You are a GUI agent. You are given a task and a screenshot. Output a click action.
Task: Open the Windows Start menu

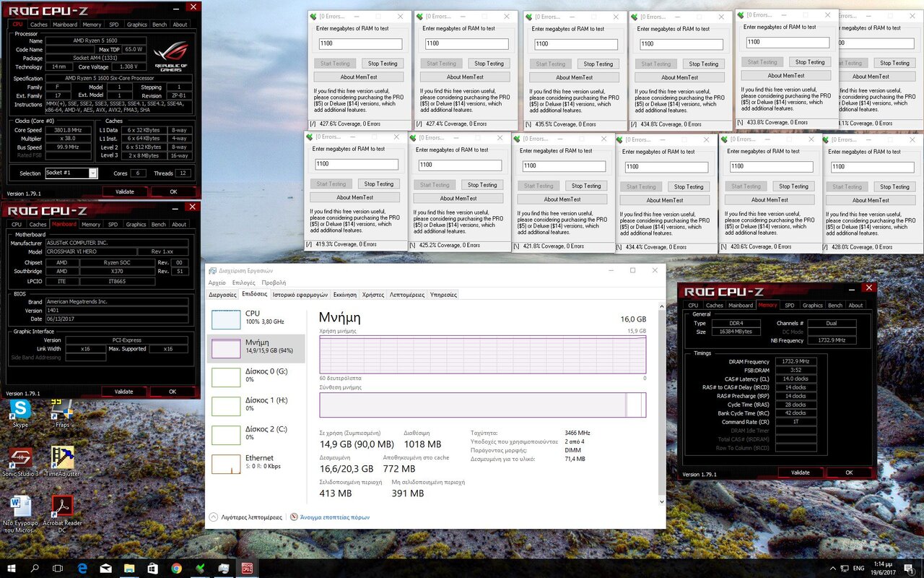[12, 568]
